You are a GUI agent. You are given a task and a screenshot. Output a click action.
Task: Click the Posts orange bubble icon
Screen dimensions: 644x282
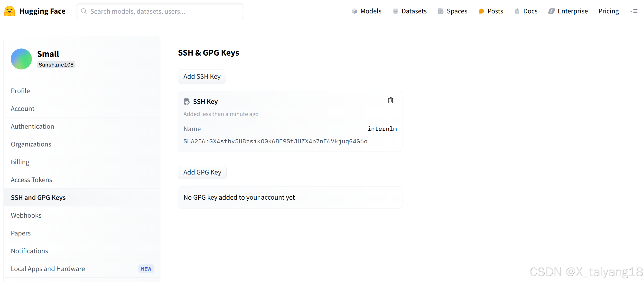point(481,11)
